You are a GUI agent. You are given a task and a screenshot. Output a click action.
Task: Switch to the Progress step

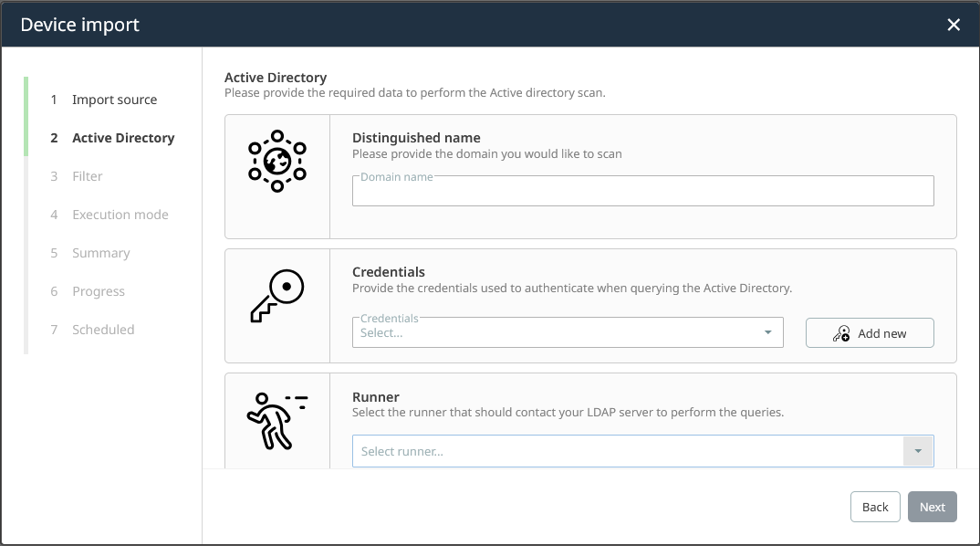point(99,291)
